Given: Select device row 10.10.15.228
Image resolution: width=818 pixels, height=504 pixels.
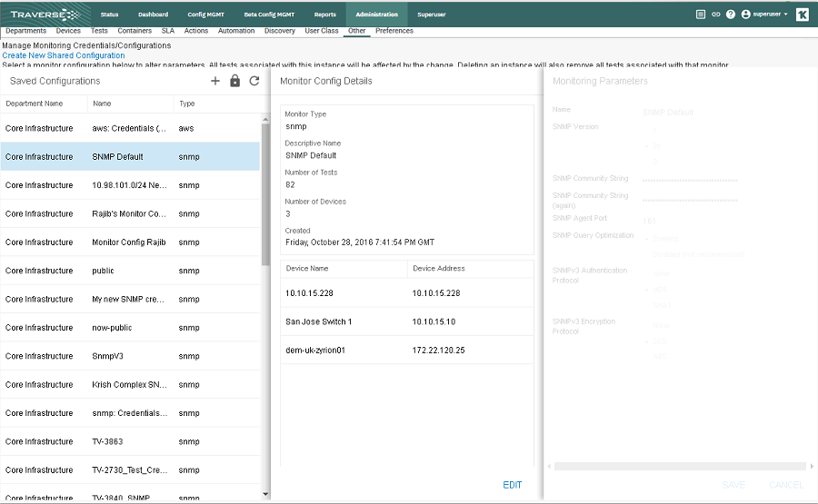Looking at the screenshot, I should (x=407, y=293).
